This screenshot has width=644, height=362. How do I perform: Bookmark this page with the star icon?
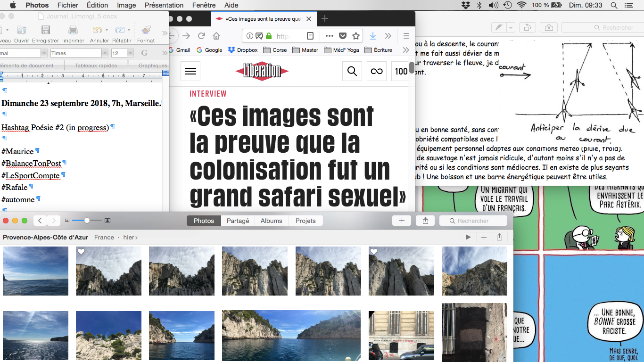[x=356, y=36]
